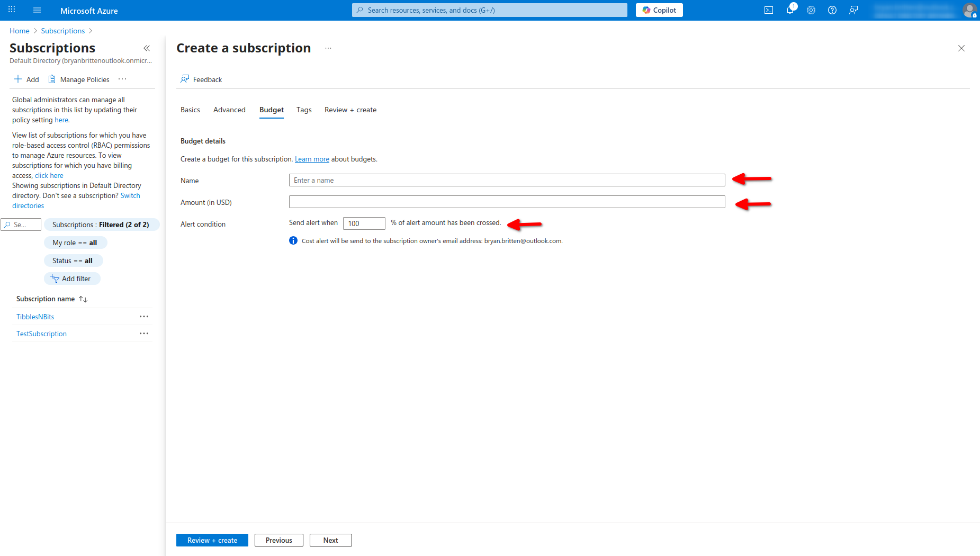980x556 pixels.
Task: Open the portal settings gear
Action: coord(811,10)
